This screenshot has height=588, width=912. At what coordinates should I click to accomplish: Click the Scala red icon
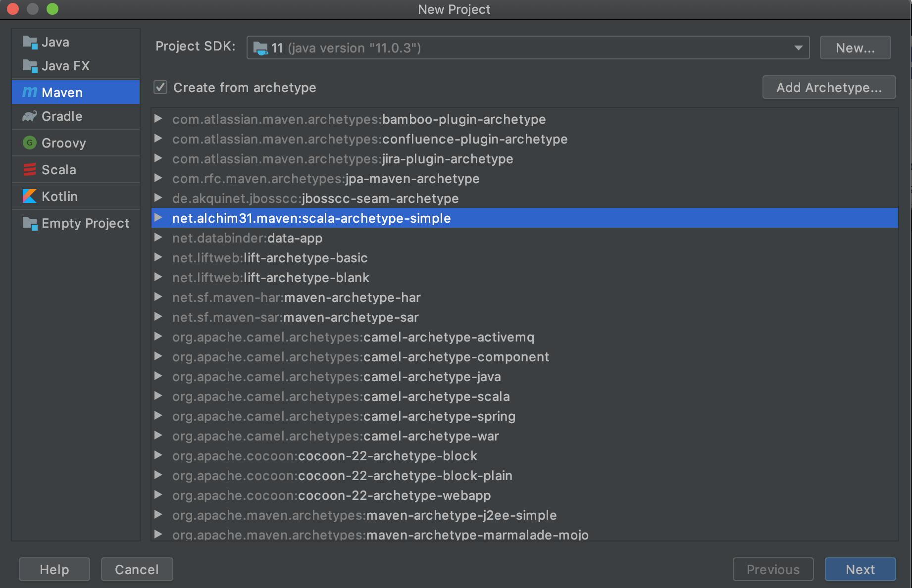(x=30, y=170)
